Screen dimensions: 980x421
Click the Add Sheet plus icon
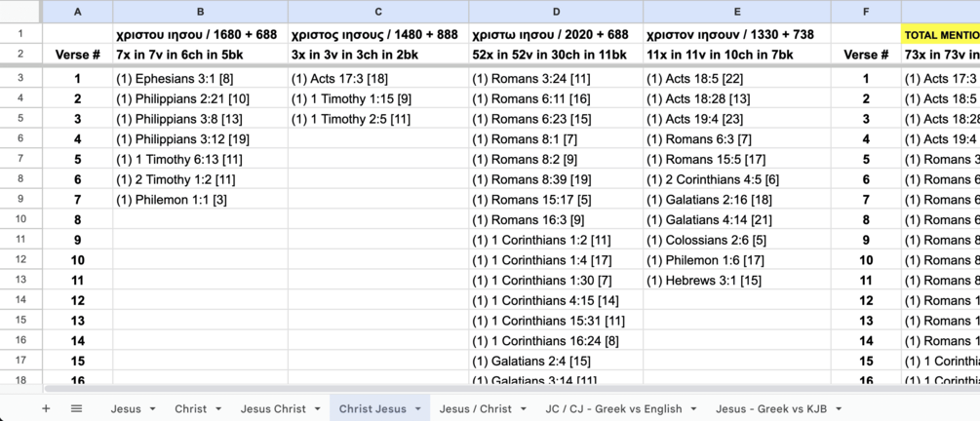point(46,408)
